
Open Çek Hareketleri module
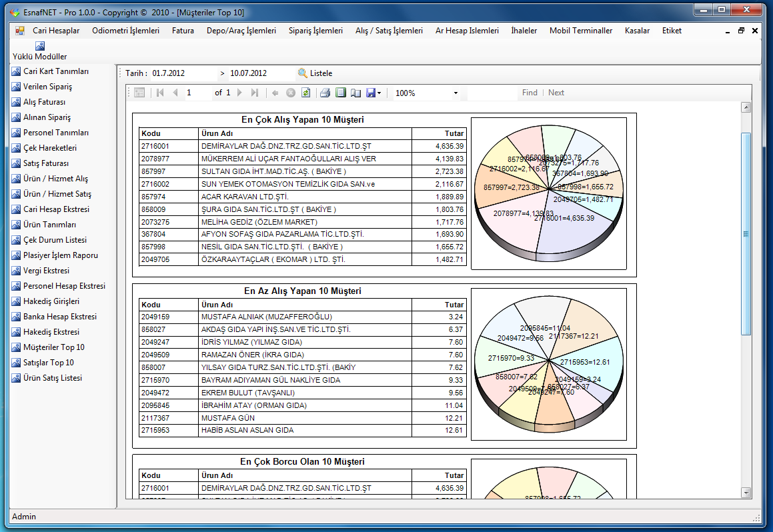click(45, 148)
